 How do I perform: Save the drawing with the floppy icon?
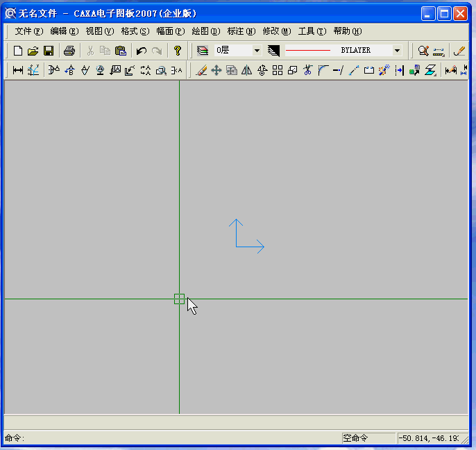[x=49, y=51]
